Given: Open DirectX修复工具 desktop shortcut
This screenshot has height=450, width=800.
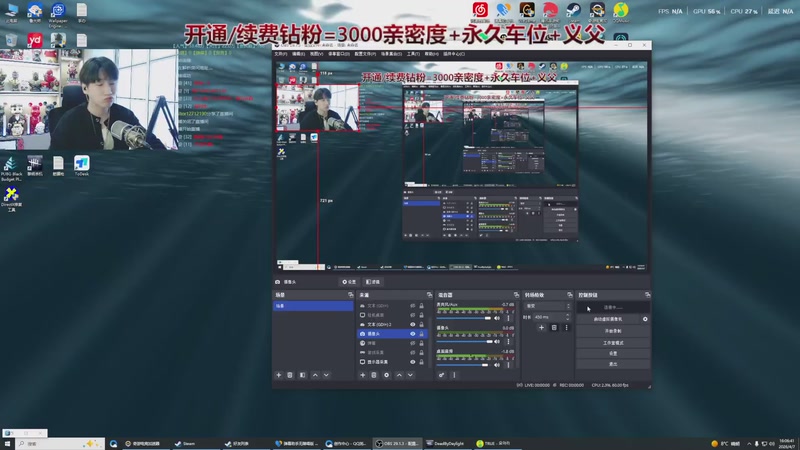Looking at the screenshot, I should click(x=11, y=199).
